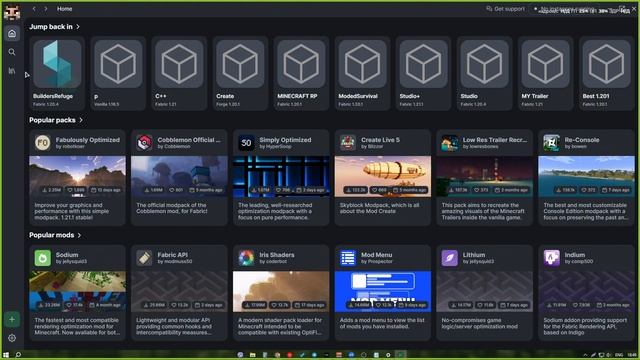Open the Studio+ instance

pos(423,73)
